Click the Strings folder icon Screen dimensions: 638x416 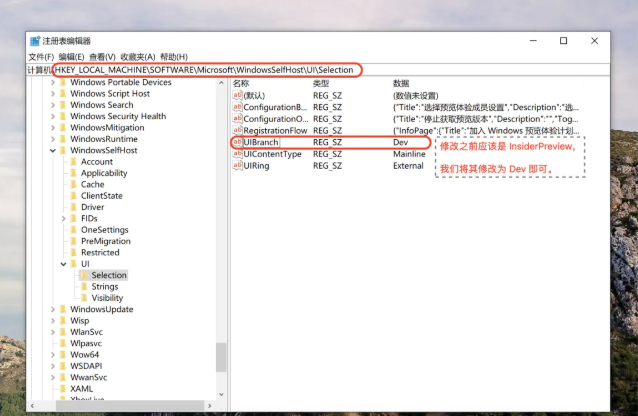click(x=84, y=287)
